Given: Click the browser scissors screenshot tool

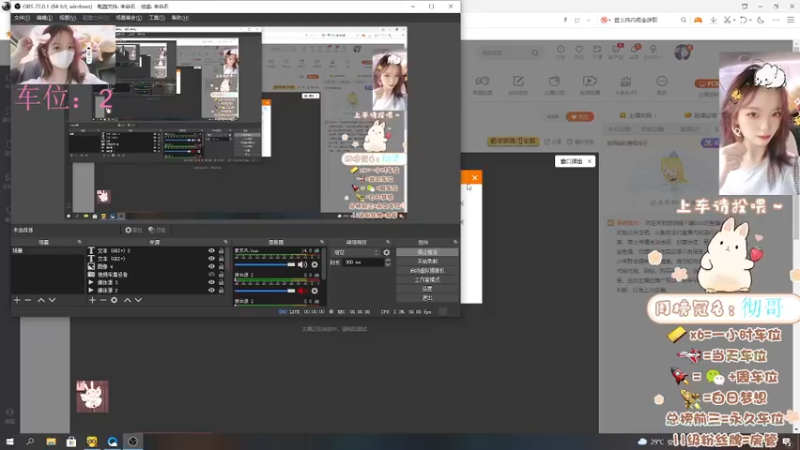Looking at the screenshot, I should (728, 20).
